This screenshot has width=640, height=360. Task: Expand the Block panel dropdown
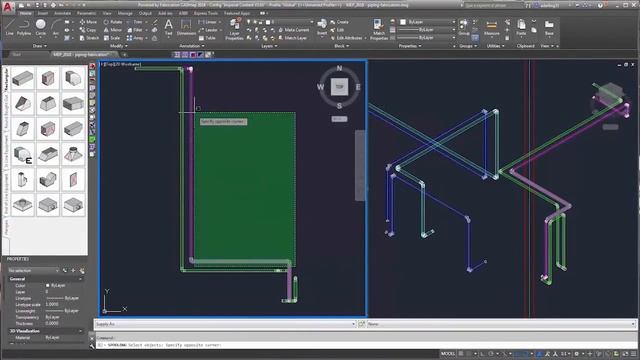click(342, 46)
